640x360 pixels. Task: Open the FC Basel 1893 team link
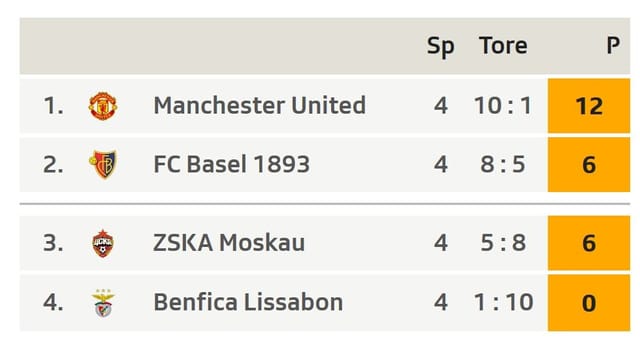[231, 164]
